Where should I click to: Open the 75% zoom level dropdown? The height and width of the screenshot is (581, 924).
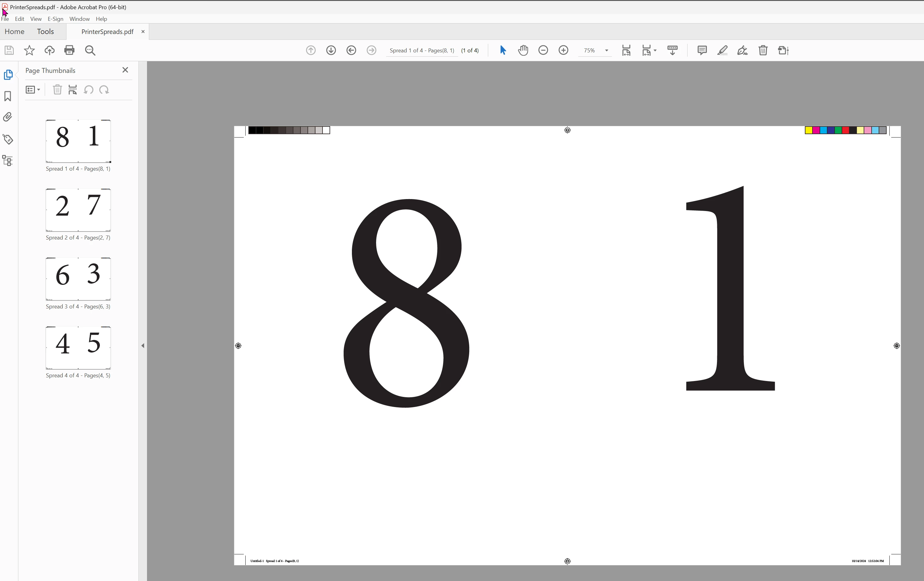click(606, 50)
